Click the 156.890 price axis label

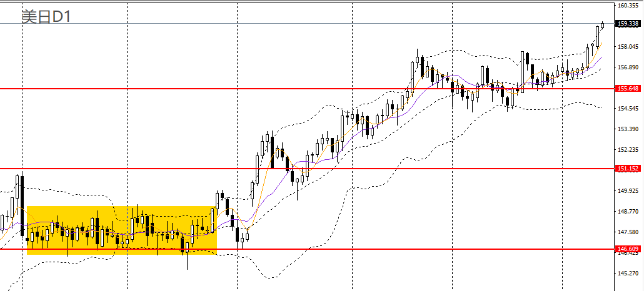pyautogui.click(x=627, y=67)
